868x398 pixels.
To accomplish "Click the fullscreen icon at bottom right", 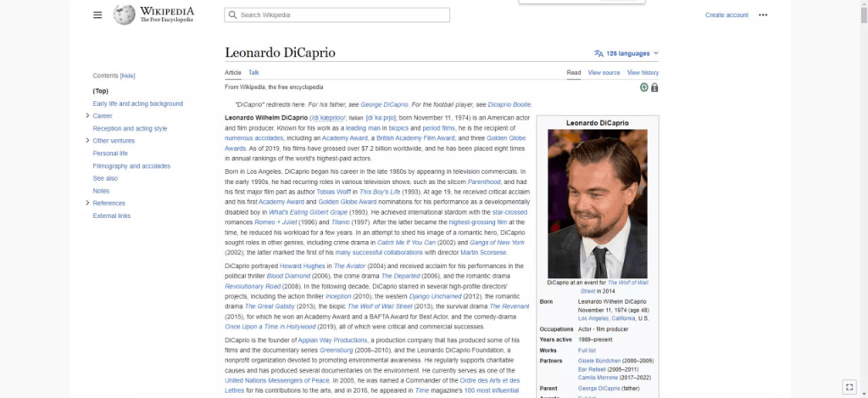I will point(849,386).
